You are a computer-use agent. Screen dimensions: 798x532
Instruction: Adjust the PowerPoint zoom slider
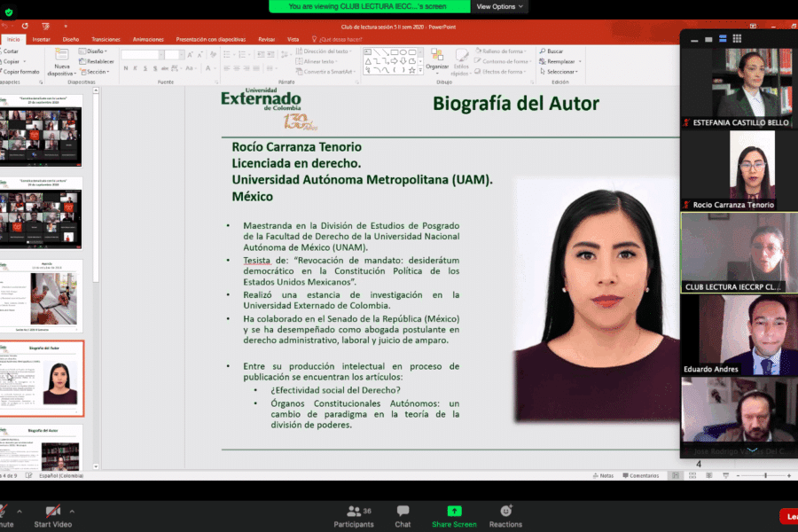tap(764, 475)
